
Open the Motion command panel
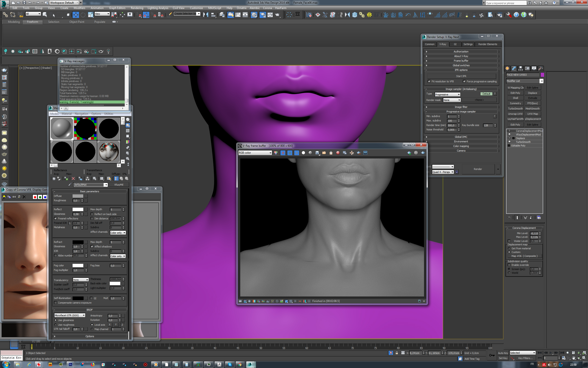click(527, 68)
